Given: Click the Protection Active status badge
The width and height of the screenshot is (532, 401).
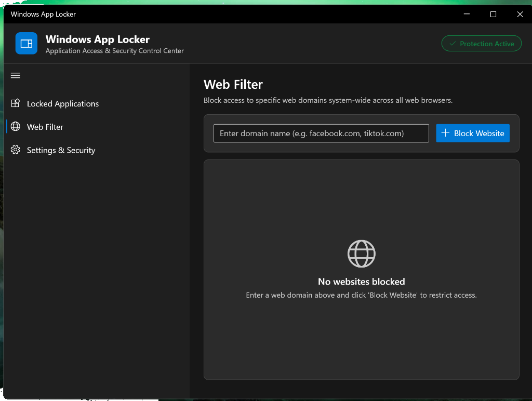Looking at the screenshot, I should point(481,44).
